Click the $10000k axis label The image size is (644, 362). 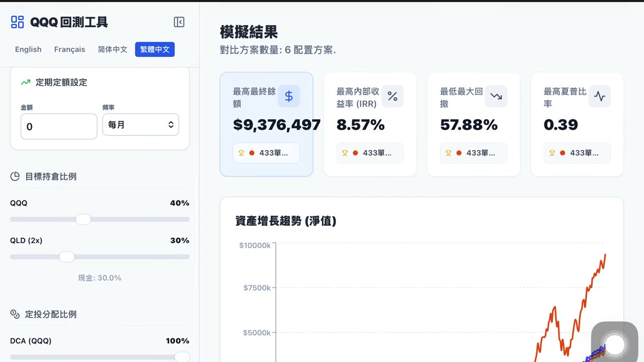pos(255,245)
